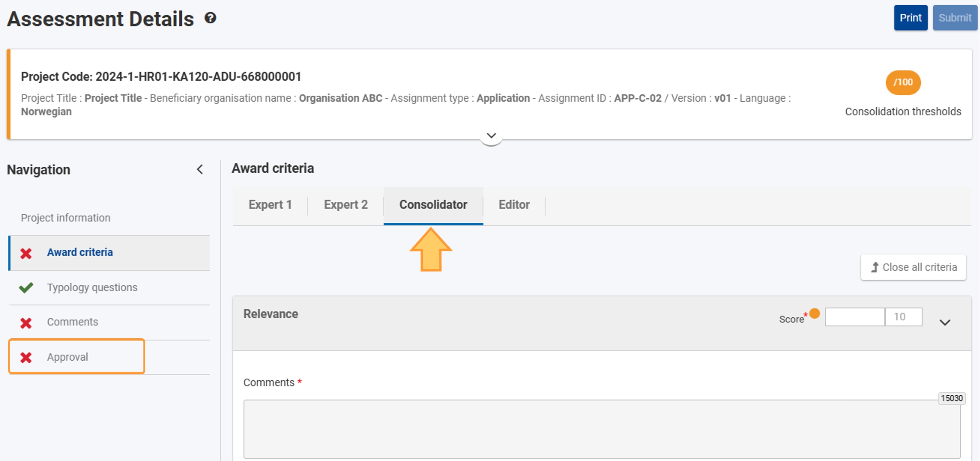Image resolution: width=980 pixels, height=461 pixels.
Task: Click the help question mark icon
Action: click(x=210, y=18)
